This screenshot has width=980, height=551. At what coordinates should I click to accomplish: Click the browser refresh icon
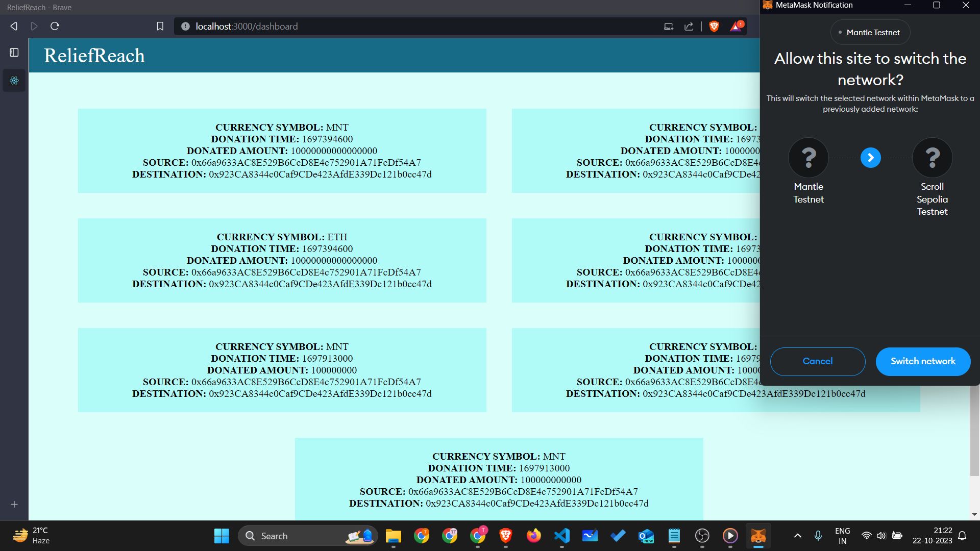(x=56, y=26)
